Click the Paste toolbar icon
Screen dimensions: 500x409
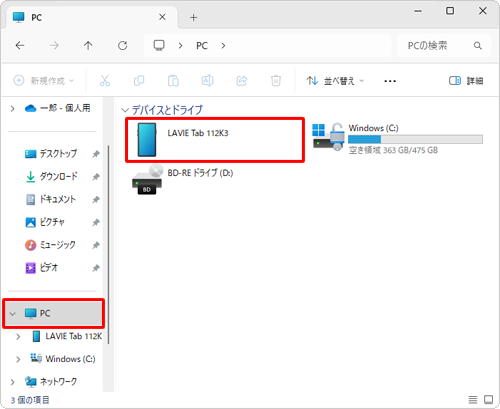pos(173,81)
